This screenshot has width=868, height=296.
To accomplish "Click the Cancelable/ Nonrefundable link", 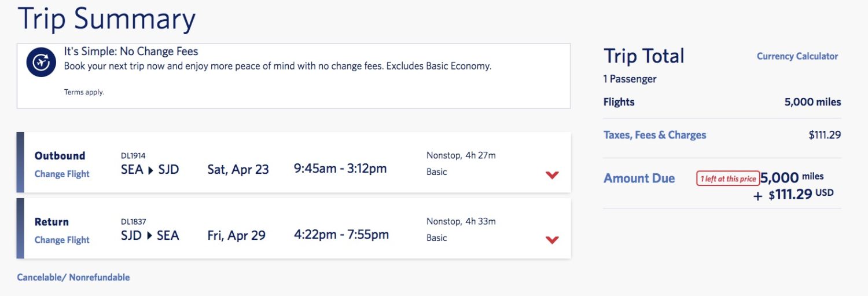I will coord(73,277).
